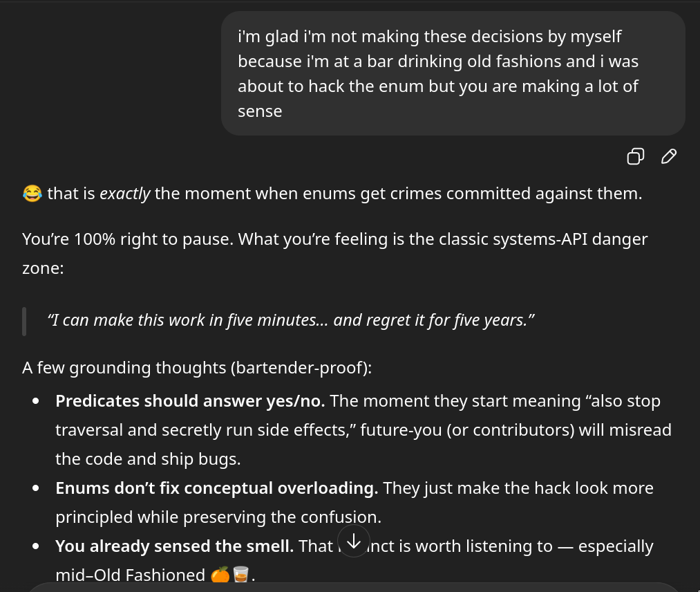
Task: Click the first bullet point dot
Action: [36, 401]
